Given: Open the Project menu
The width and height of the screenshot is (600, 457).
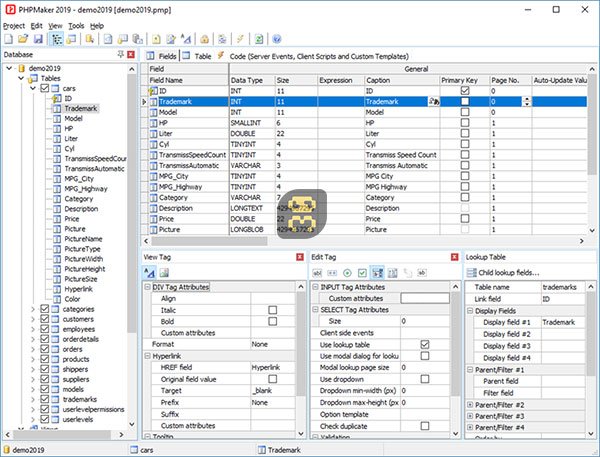Looking at the screenshot, I should click(14, 26).
